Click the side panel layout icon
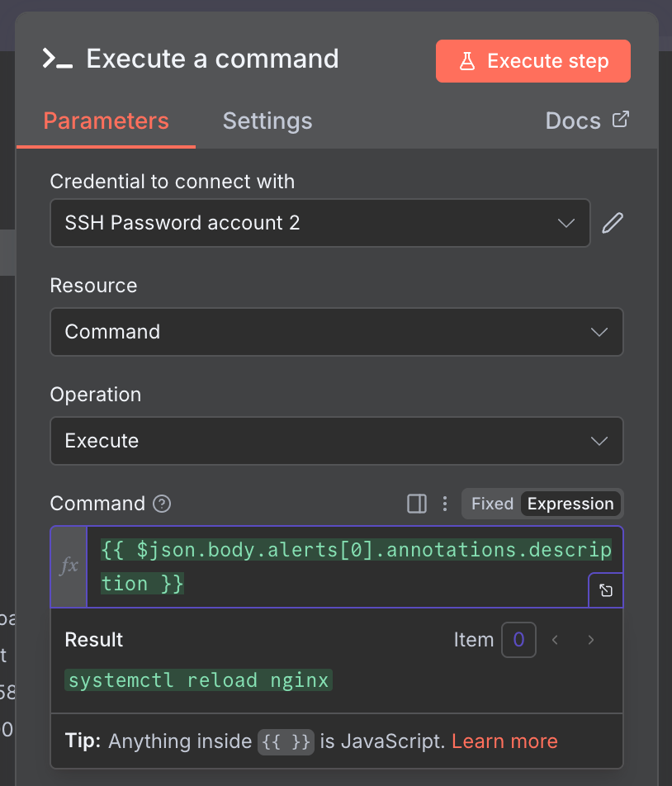 [x=417, y=504]
